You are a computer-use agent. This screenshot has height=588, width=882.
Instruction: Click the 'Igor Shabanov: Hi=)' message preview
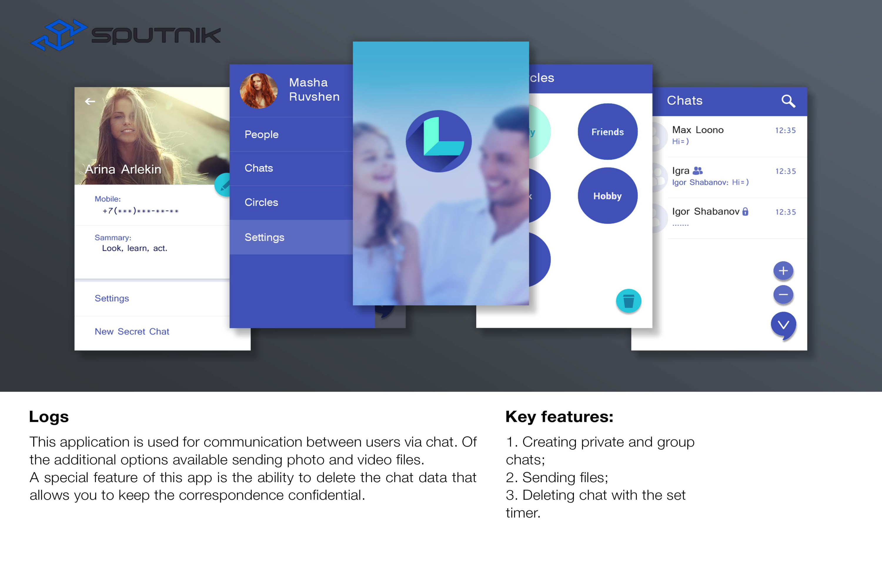710,183
